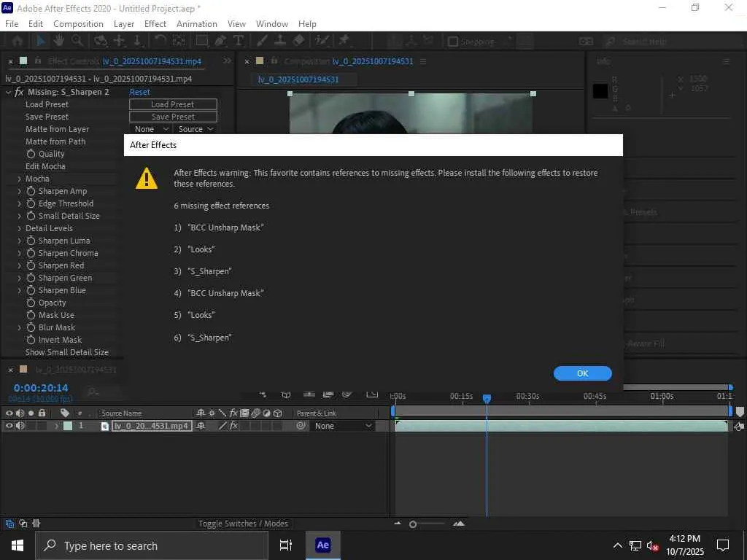This screenshot has width=747, height=560.
Task: Expand the Mocha property group
Action: click(19, 179)
